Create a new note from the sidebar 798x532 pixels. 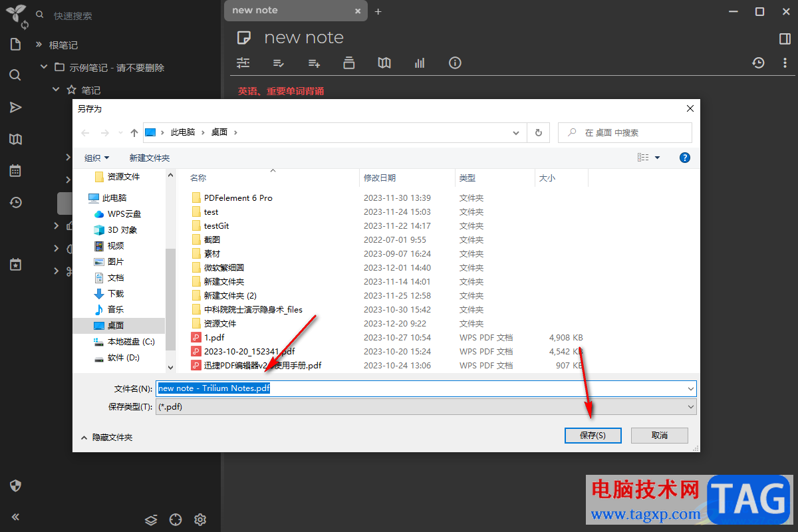pyautogui.click(x=15, y=45)
